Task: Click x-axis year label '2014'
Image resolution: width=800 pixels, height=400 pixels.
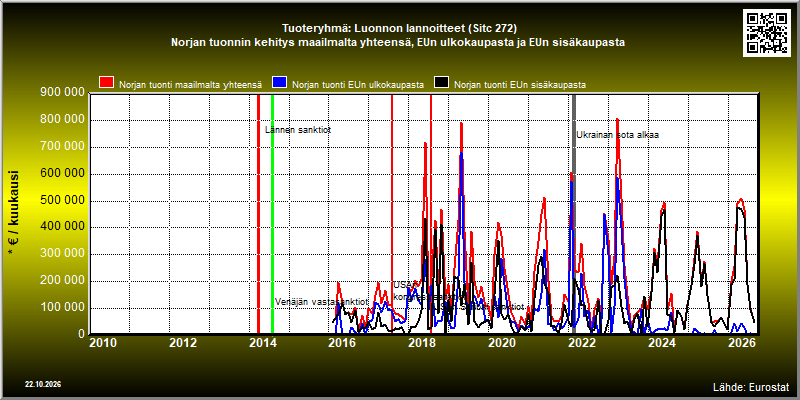Action: click(x=262, y=343)
